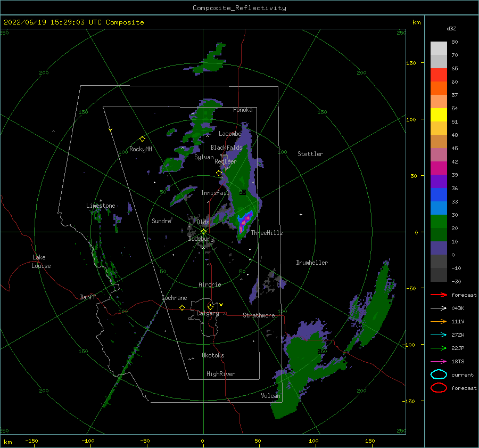Select the Sylvan label
The height and width of the screenshot is (448, 479).
[204, 157]
